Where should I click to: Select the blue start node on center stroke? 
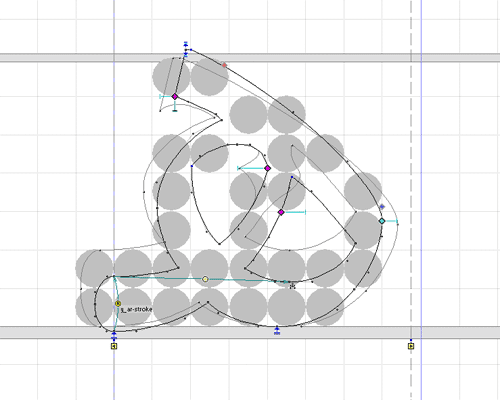click(x=292, y=177)
